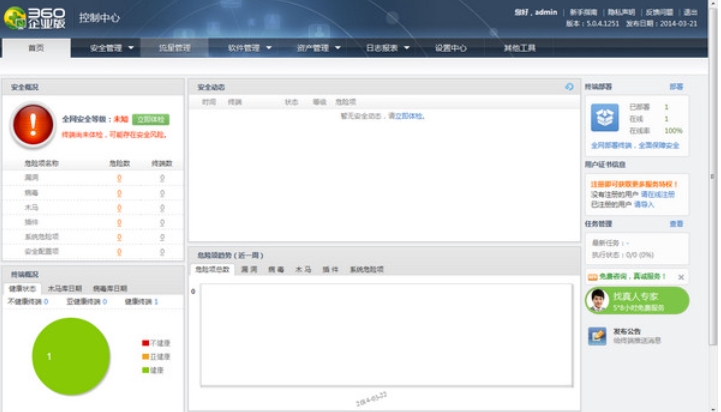Click the 360 Enterprise logo icon
721x412 pixels.
[x=15, y=18]
